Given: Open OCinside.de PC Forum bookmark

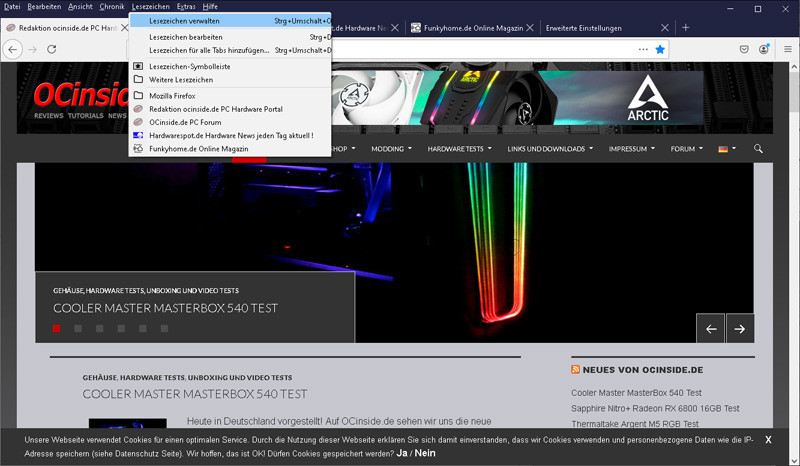Looking at the screenshot, I should tap(230, 122).
